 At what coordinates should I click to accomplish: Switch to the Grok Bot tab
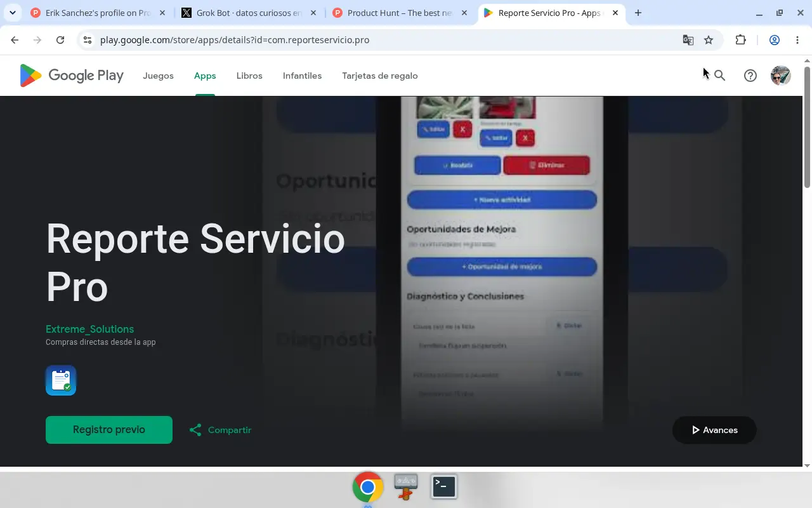249,13
